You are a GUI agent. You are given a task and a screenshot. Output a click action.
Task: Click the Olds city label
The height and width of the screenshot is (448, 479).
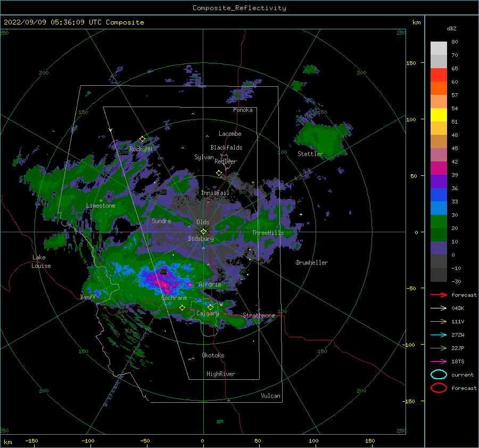click(x=203, y=222)
